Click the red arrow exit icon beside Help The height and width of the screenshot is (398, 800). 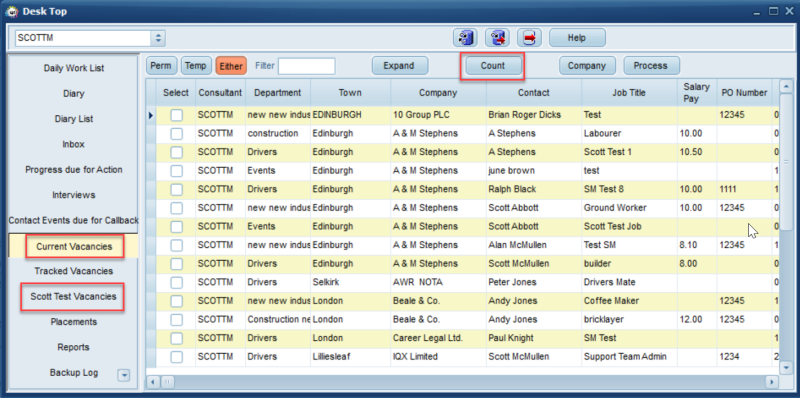click(530, 38)
